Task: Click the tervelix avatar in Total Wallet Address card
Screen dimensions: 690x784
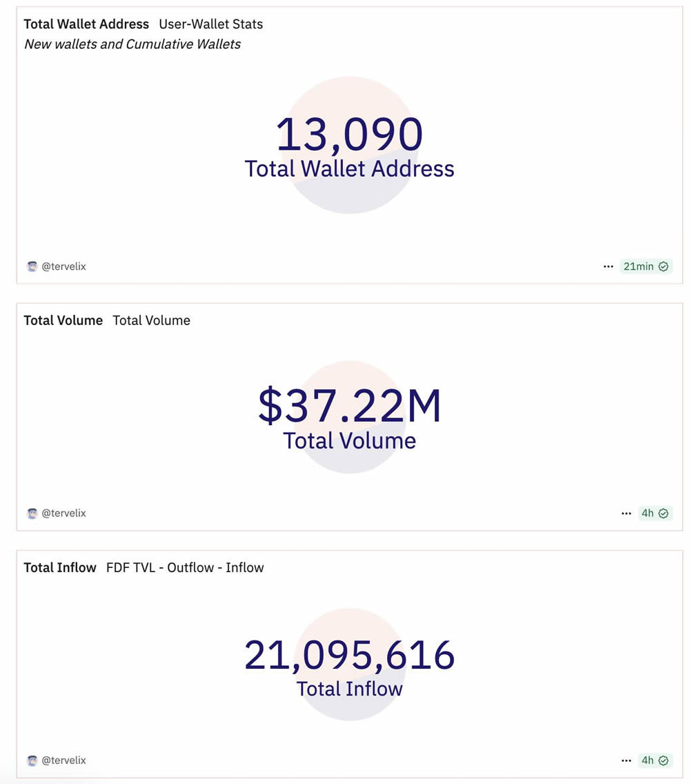Action: (x=32, y=266)
